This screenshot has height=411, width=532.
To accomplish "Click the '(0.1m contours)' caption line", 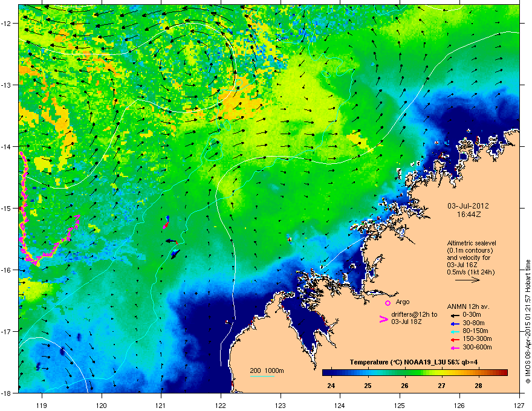I will point(470,250).
